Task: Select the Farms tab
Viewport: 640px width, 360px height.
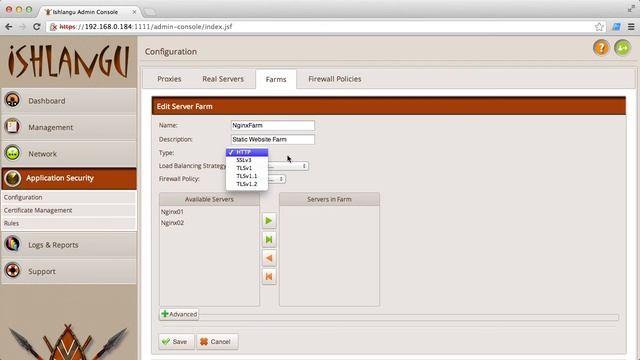Action: 276,79
